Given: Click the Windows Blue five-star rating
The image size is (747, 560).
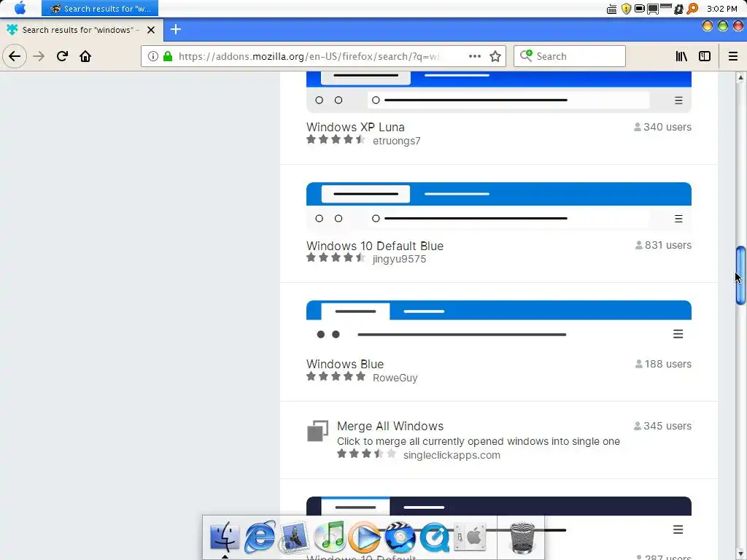Looking at the screenshot, I should pos(336,377).
